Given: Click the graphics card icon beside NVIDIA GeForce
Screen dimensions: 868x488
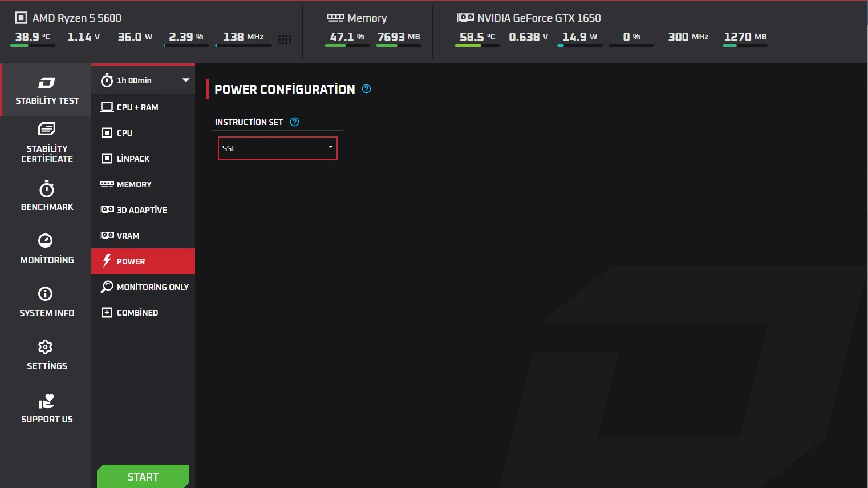Looking at the screenshot, I should 466,18.
